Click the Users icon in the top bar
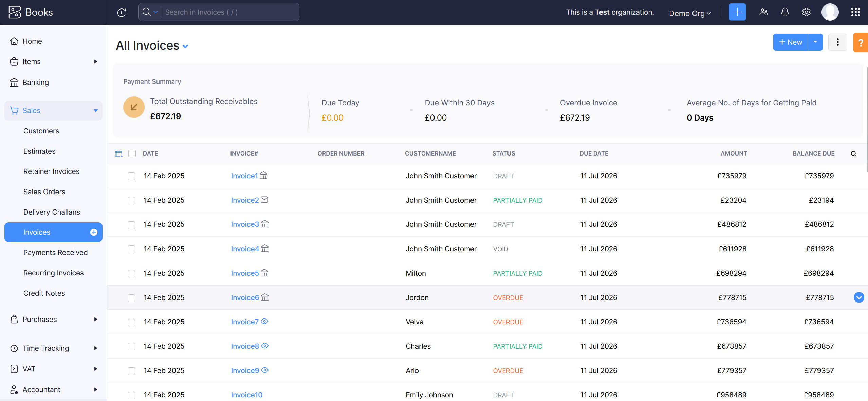This screenshot has height=401, width=868. coord(764,12)
